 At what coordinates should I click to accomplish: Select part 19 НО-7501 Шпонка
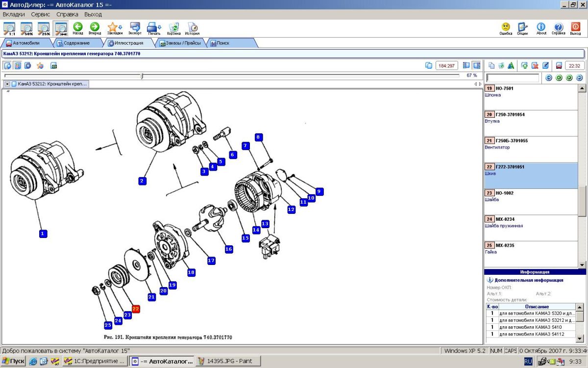pyautogui.click(x=531, y=97)
